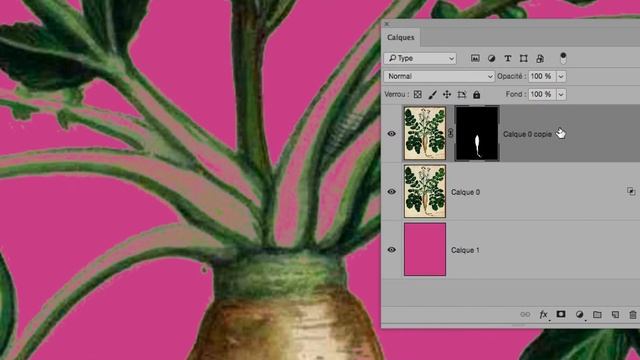Select the Calque 0 copie layer name
This screenshot has height=360, width=640.
[x=527, y=134]
